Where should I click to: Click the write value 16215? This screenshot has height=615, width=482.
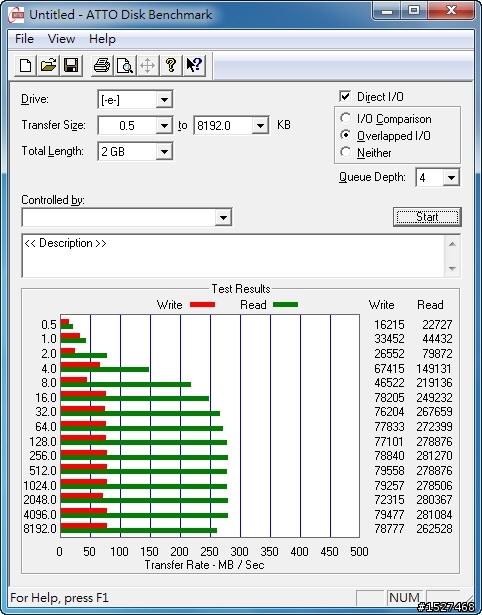pyautogui.click(x=389, y=324)
